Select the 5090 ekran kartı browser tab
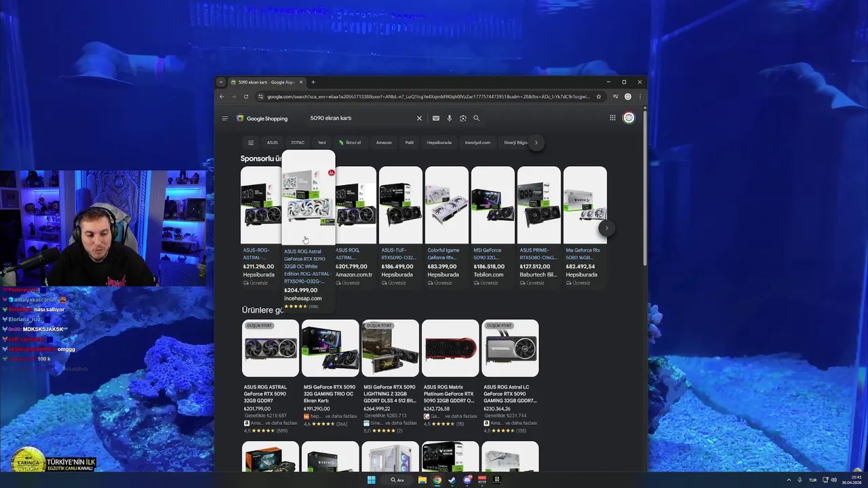 [x=266, y=82]
